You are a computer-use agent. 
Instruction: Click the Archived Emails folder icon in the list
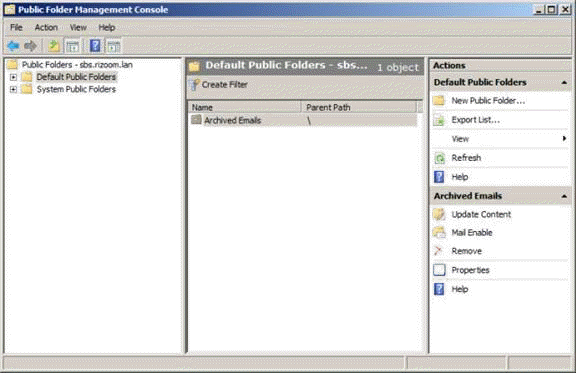click(197, 120)
